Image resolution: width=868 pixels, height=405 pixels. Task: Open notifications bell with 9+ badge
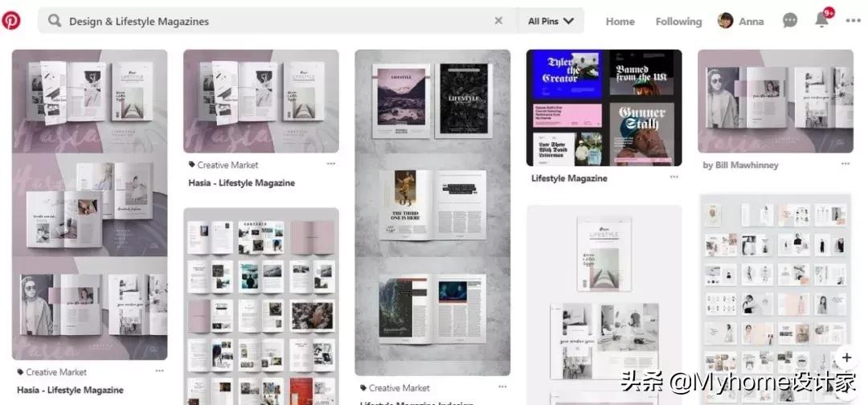[822, 20]
